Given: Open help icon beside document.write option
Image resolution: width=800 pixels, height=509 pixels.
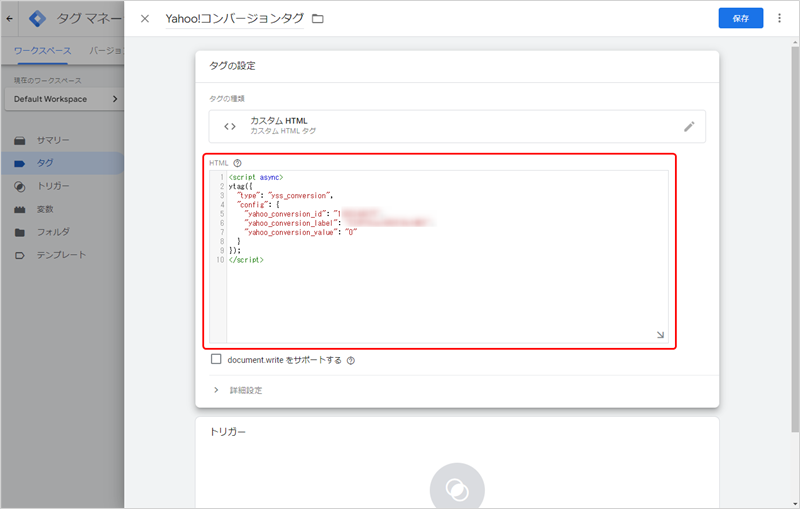Looking at the screenshot, I should [x=351, y=361].
